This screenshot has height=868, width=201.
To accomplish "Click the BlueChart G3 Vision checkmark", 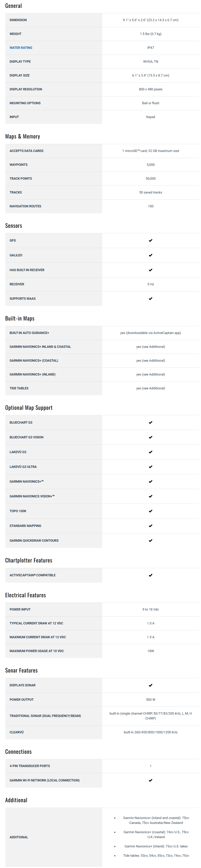I will (x=150, y=437).
